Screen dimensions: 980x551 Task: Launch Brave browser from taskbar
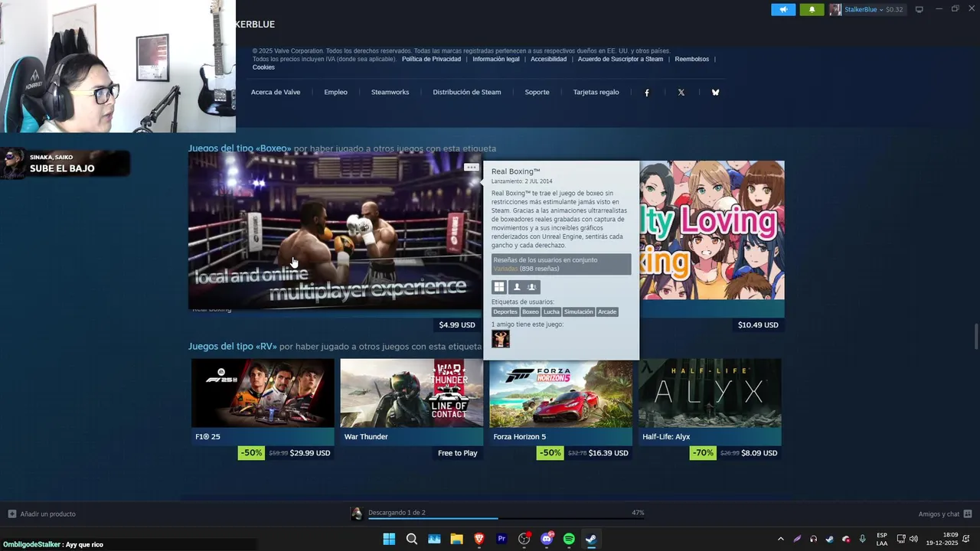(x=479, y=539)
